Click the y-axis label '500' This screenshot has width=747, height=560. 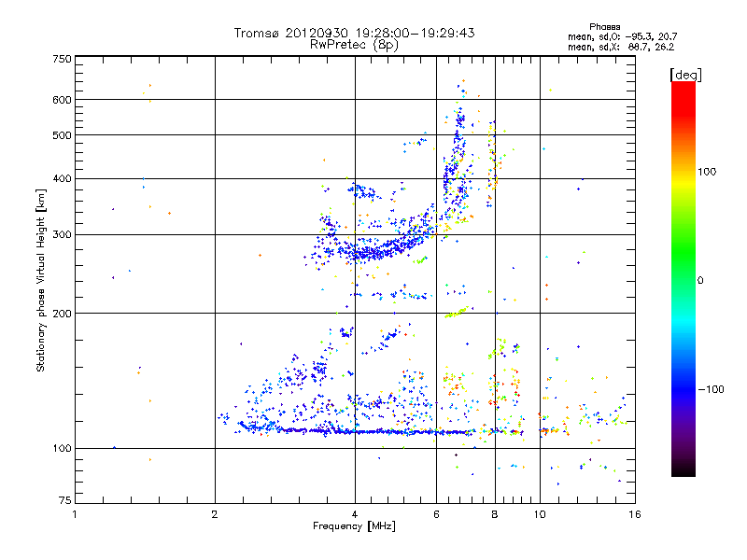(62, 135)
